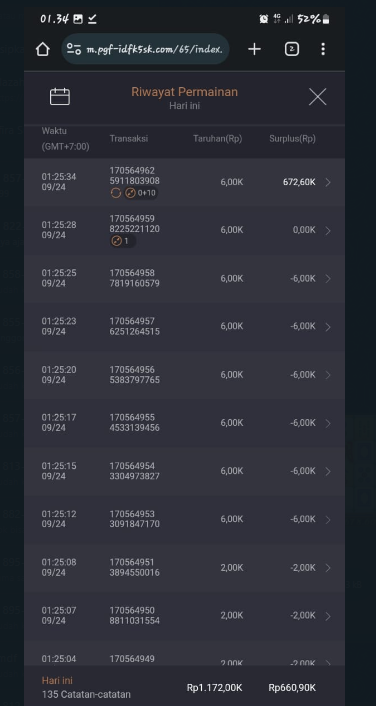This screenshot has height=706, width=376.
Task: Tap the browser home icon
Action: coord(43,49)
